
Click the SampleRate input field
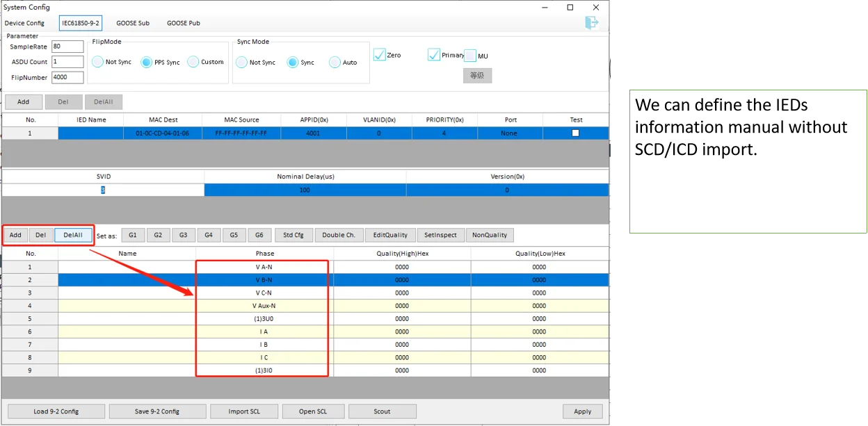click(x=67, y=47)
